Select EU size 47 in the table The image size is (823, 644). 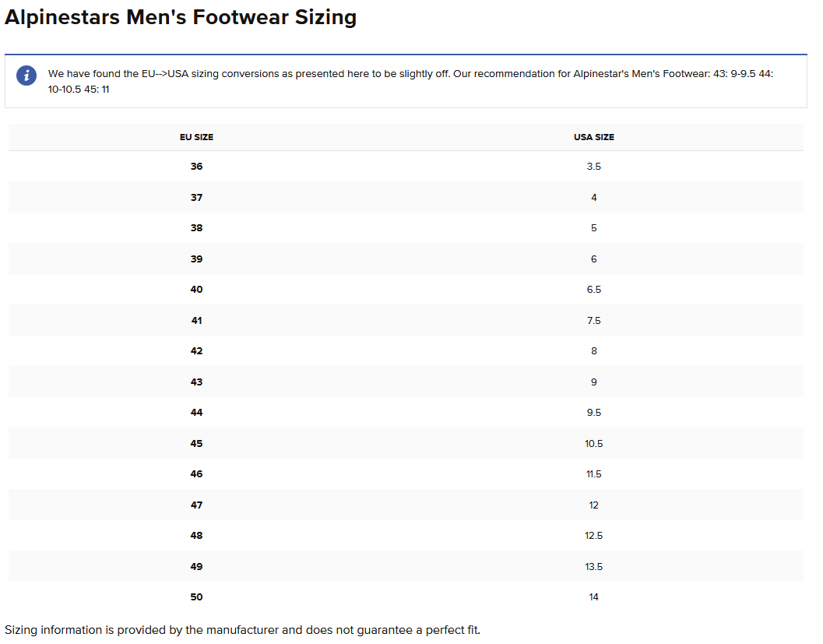(x=196, y=505)
